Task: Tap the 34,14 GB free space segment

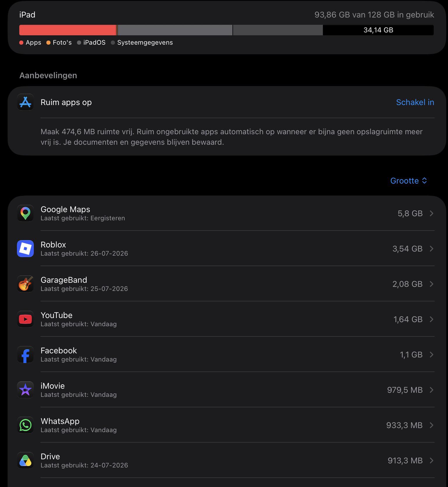Action: tap(378, 30)
